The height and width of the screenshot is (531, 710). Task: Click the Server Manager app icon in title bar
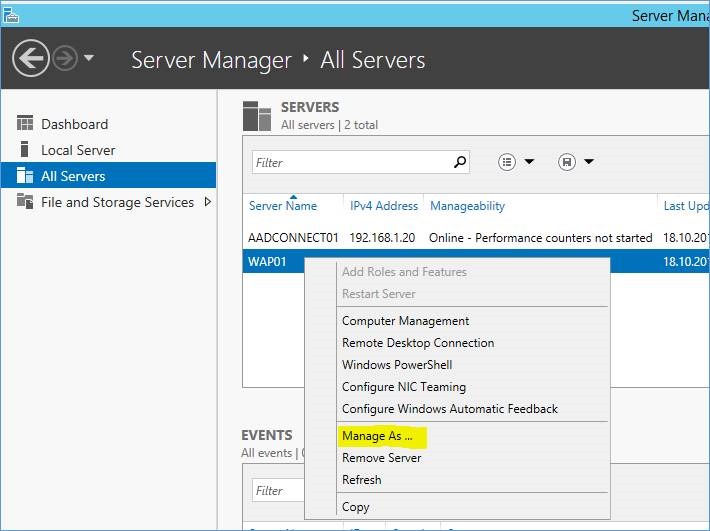11,15
